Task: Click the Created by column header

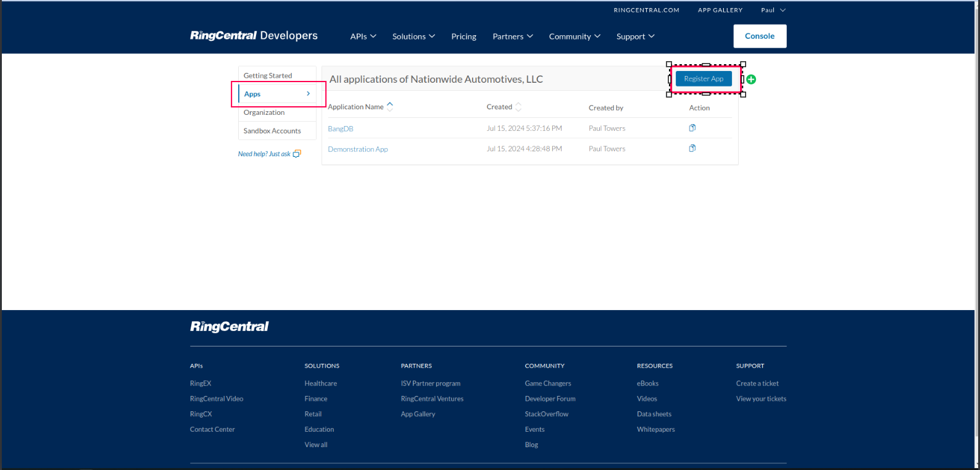Action: (x=606, y=107)
